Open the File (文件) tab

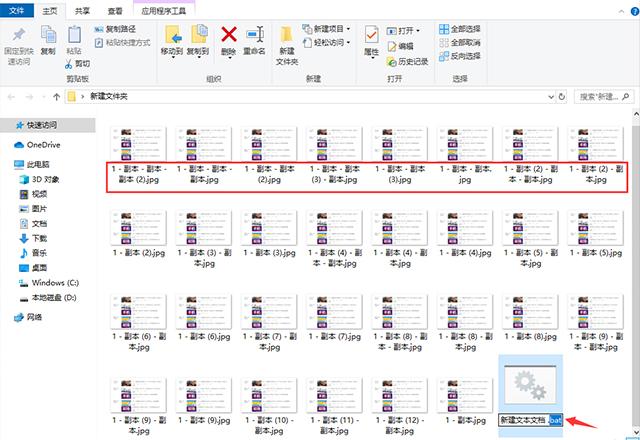click(x=16, y=11)
